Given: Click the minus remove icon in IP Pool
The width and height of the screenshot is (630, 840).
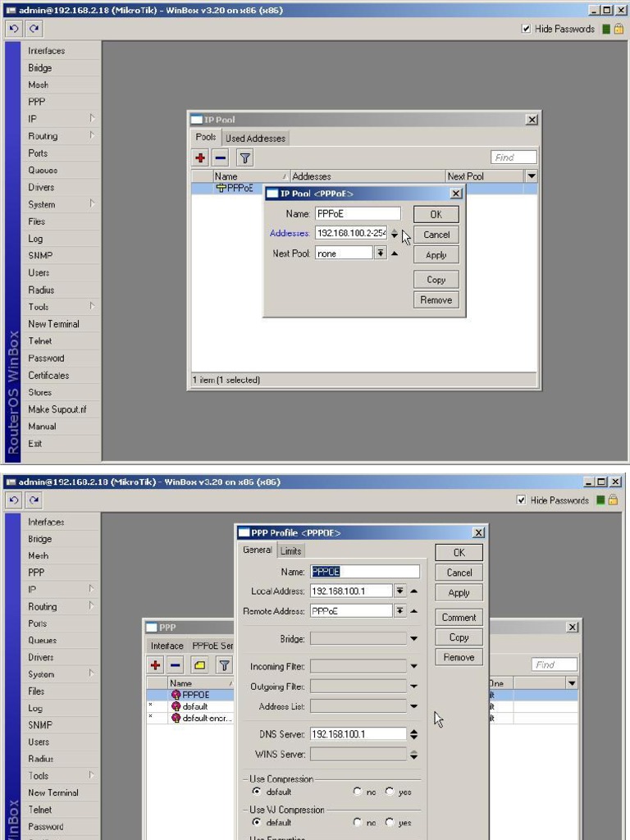Looking at the screenshot, I should click(220, 157).
